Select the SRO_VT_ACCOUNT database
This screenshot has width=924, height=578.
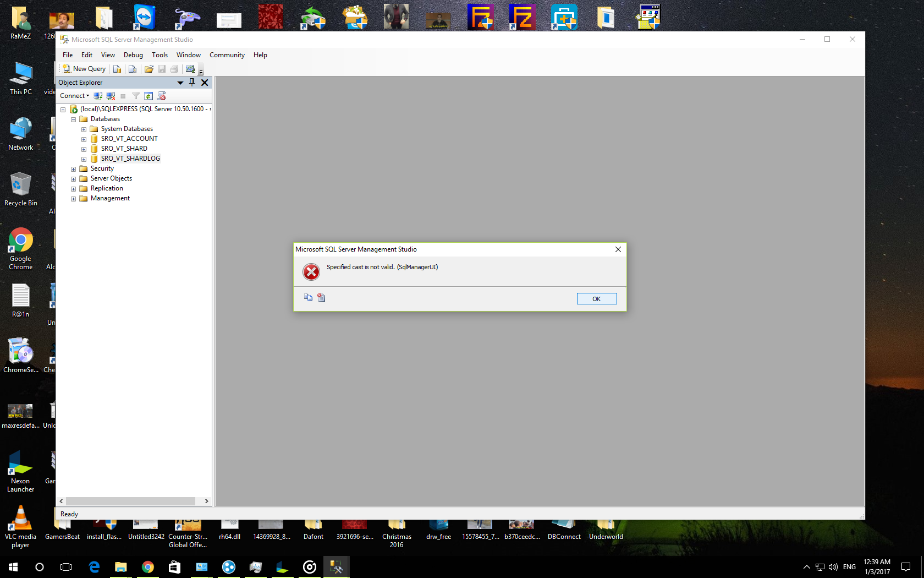tap(129, 139)
